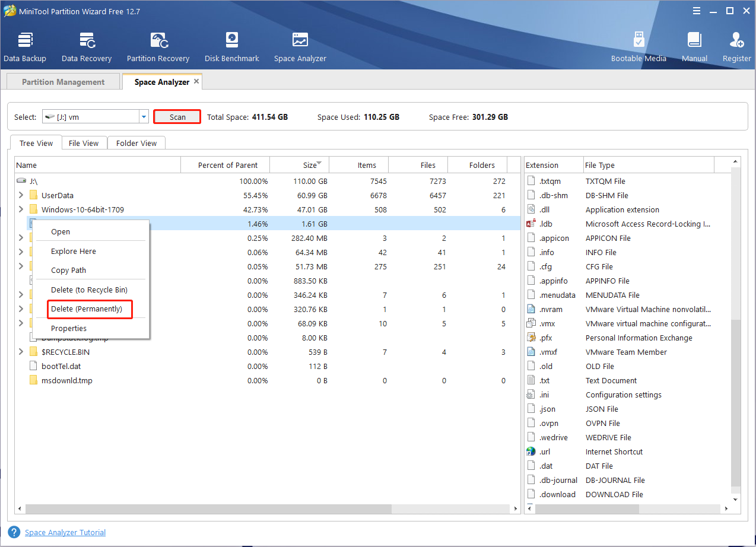Open Space Analyzer from the toolbar
The image size is (756, 547).
(300, 47)
